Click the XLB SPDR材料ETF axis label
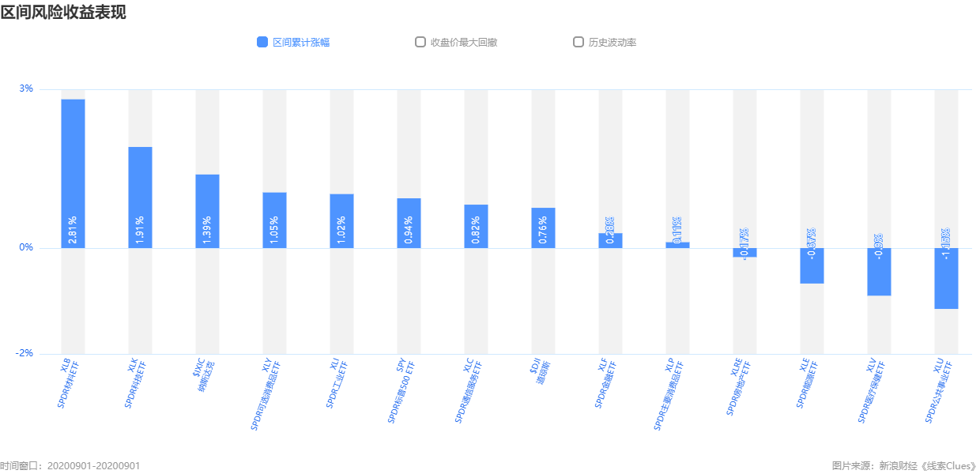Image resolution: width=980 pixels, height=474 pixels. [x=69, y=383]
